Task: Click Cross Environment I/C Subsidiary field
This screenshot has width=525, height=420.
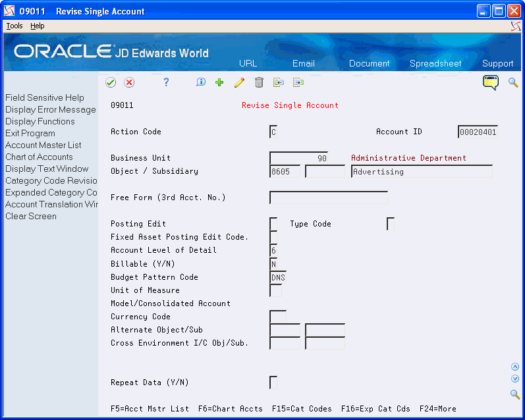Action: pyautogui.click(x=325, y=344)
